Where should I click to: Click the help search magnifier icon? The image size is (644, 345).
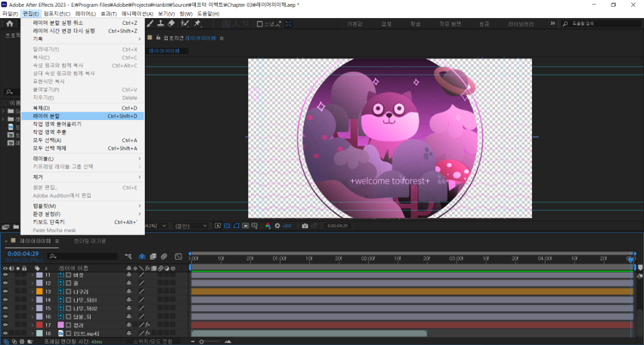[565, 24]
